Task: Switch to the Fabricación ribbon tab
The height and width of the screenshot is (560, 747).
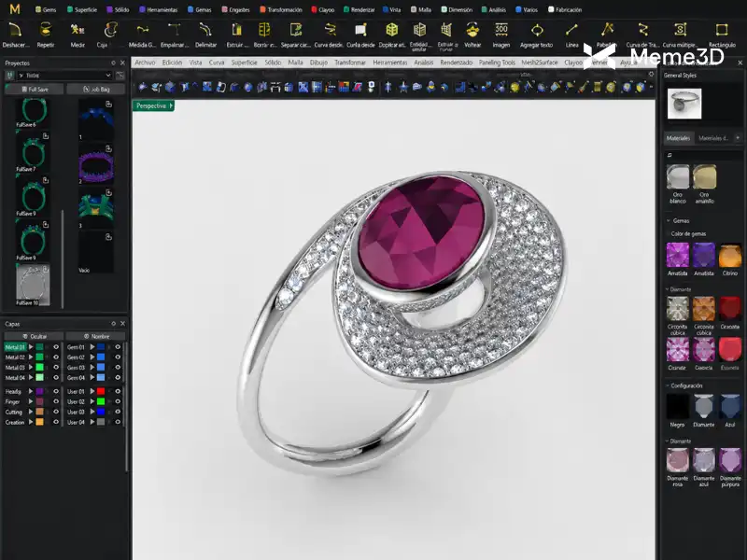Action: (565, 9)
